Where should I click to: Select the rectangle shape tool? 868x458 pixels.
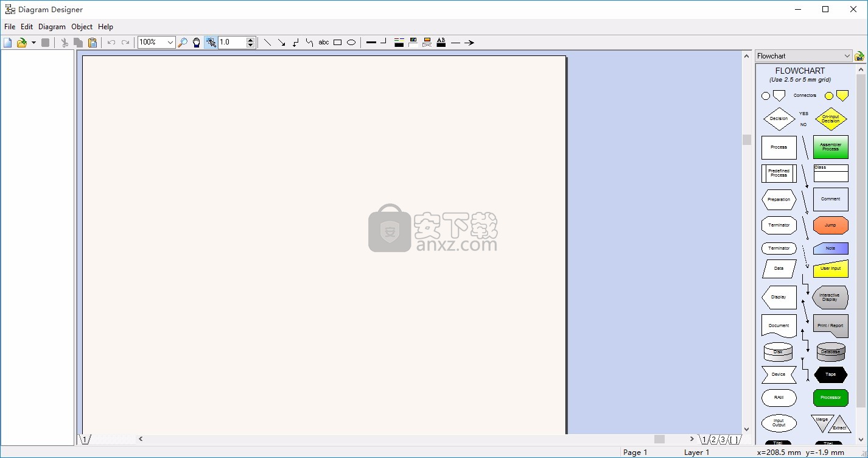337,43
